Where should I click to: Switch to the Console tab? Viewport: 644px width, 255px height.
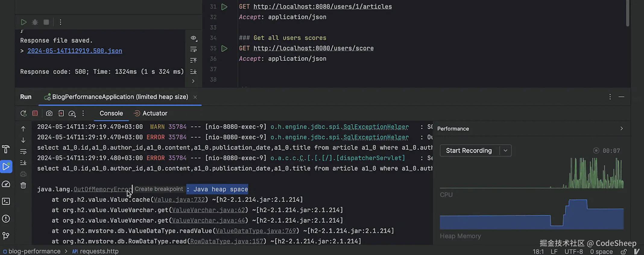click(111, 113)
